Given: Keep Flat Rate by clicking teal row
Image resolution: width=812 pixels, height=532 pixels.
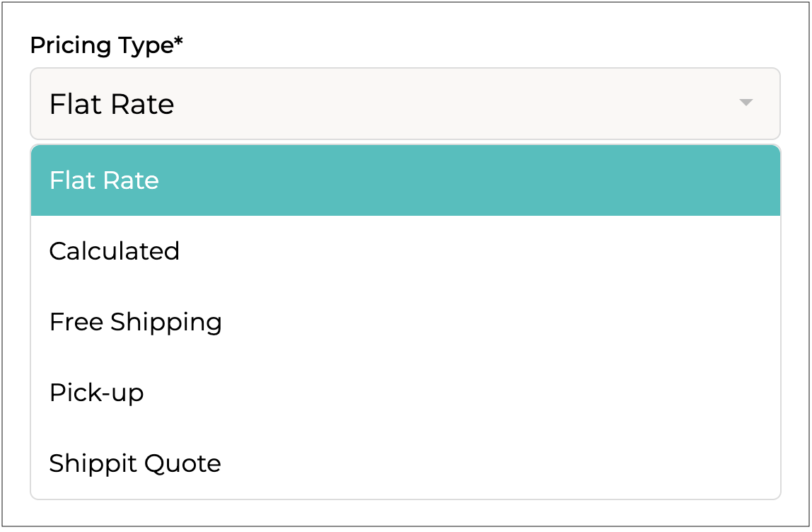Looking at the screenshot, I should tap(405, 180).
